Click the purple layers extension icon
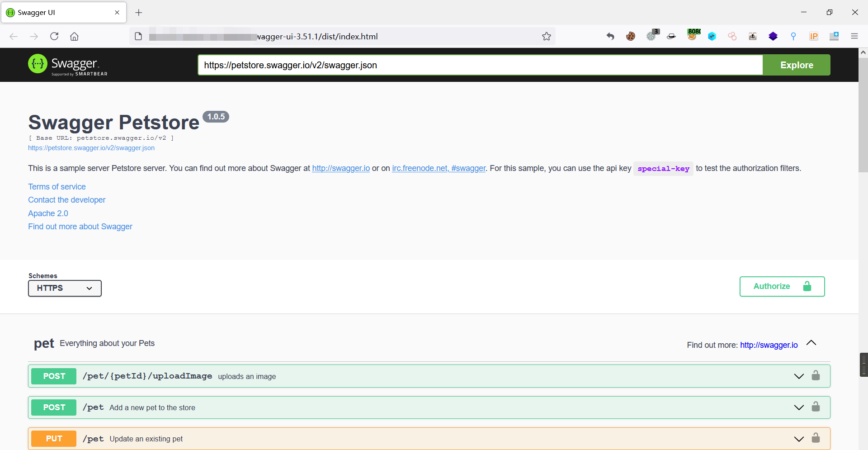This screenshot has width=868, height=450. pos(773,36)
